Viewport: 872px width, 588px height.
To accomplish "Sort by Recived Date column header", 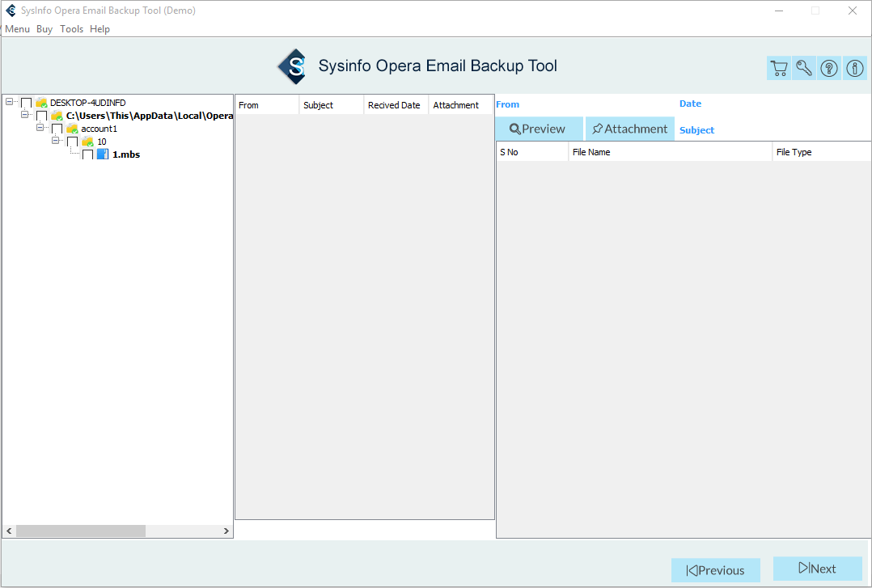I will (x=396, y=105).
